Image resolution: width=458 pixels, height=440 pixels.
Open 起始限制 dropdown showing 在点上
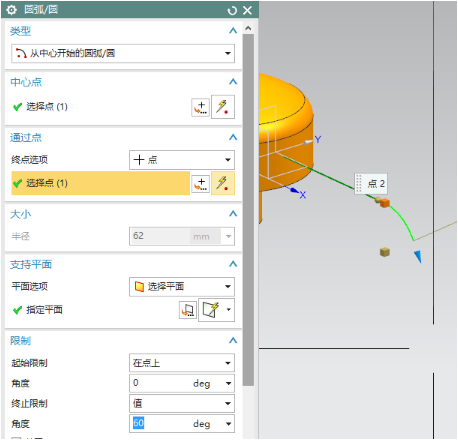coord(182,363)
